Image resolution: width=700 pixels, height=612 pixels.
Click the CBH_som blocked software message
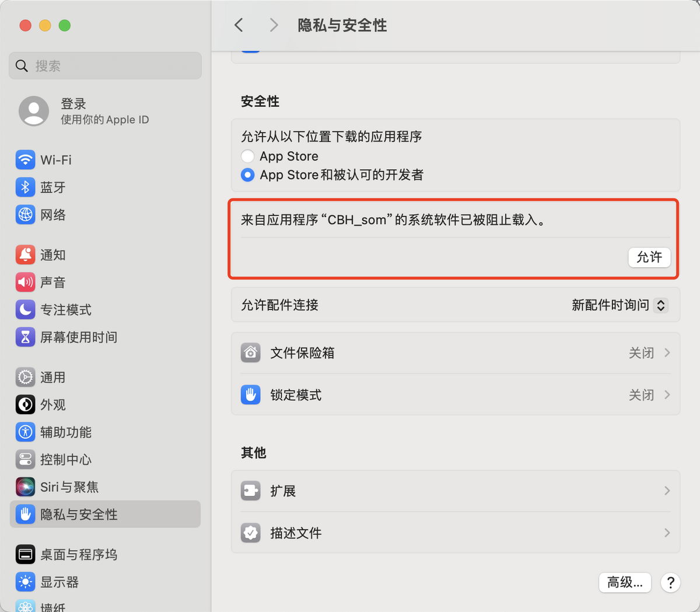coord(394,220)
